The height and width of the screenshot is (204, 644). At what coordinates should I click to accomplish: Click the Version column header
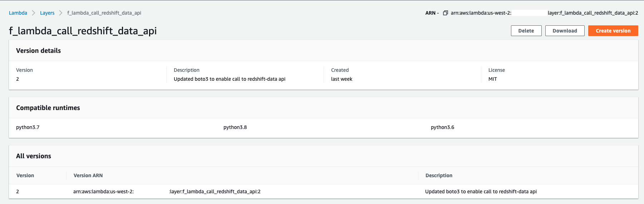pyautogui.click(x=25, y=175)
